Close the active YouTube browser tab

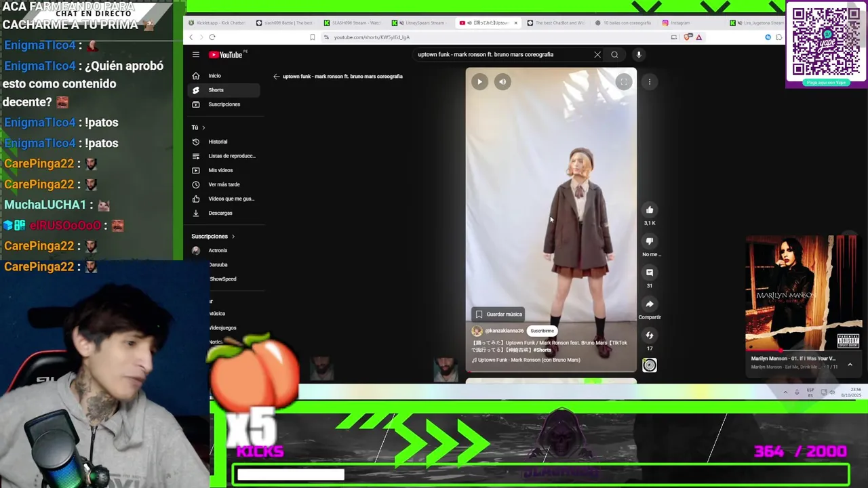point(515,23)
